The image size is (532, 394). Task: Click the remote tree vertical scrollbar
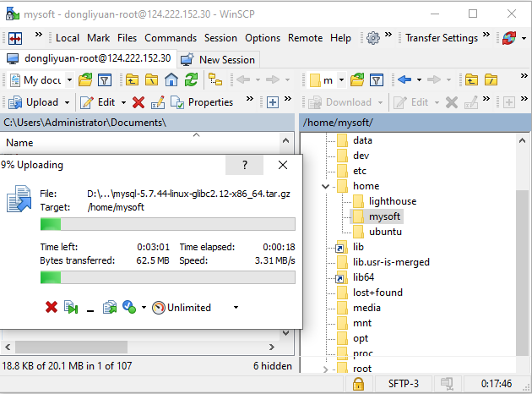pyautogui.click(x=522, y=271)
